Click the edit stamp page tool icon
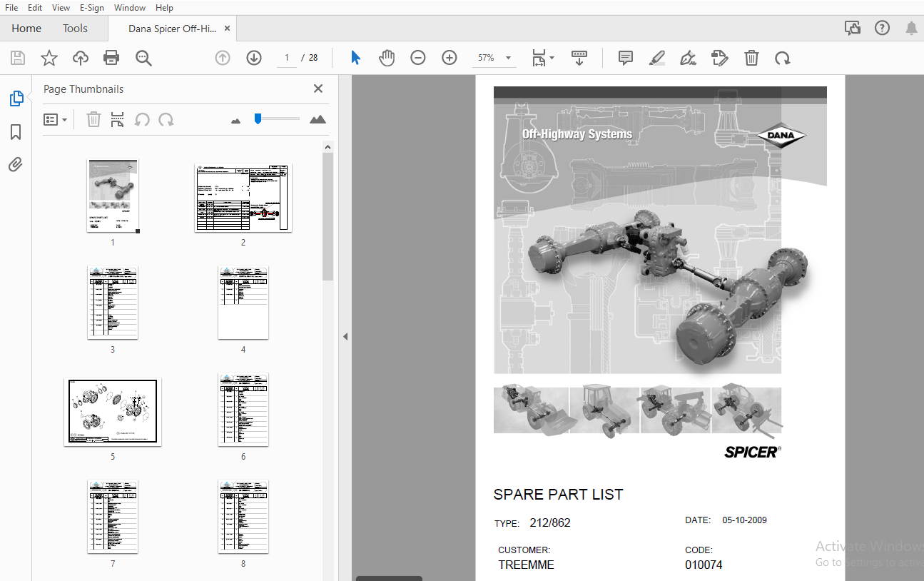Viewport: 924px width, 581px height. click(x=720, y=58)
